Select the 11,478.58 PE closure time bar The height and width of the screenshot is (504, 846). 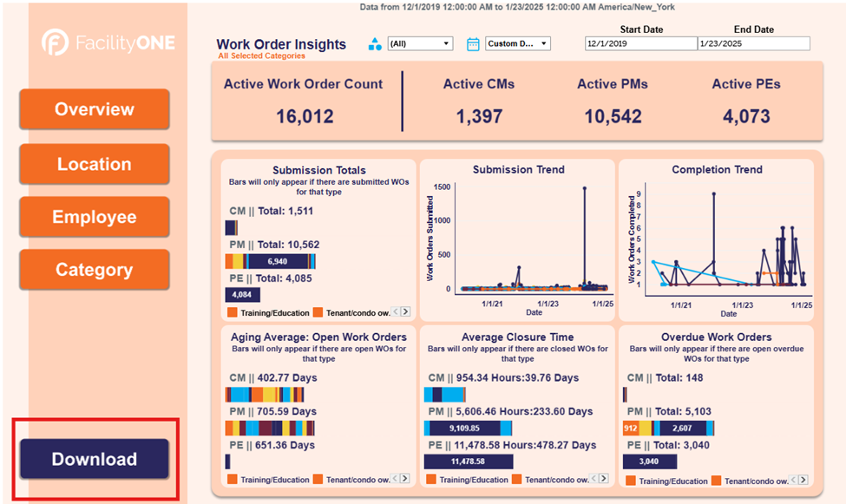tap(469, 461)
